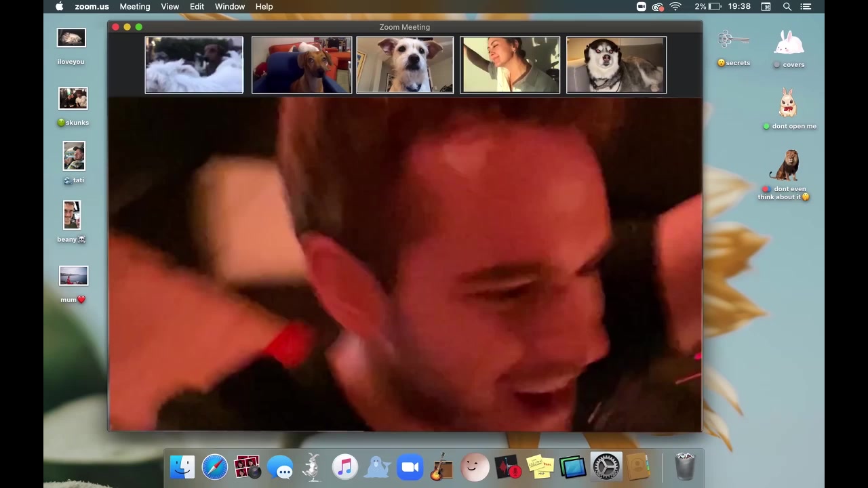The image size is (868, 488).
Task: Click the main speaker video in Zoom
Action: point(405,264)
